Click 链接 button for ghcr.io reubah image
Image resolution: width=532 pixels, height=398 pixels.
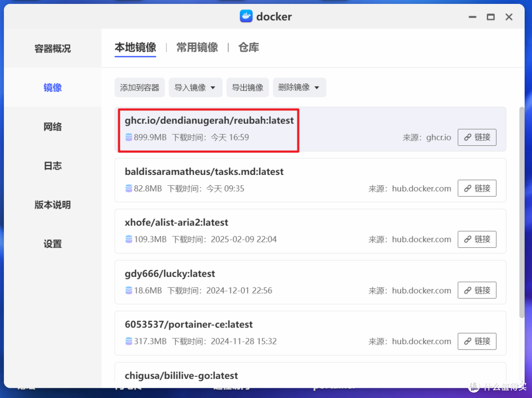[x=477, y=137]
